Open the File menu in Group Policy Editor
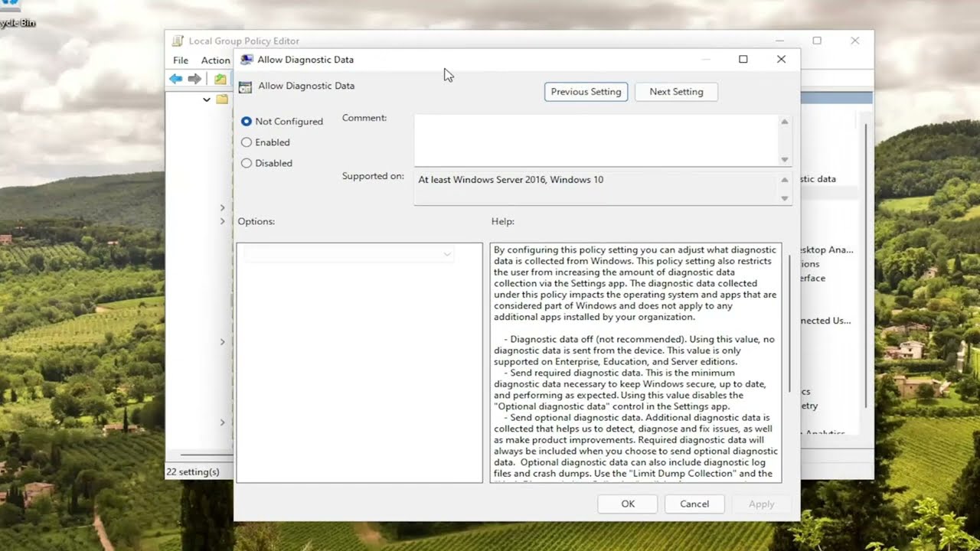 tap(181, 60)
